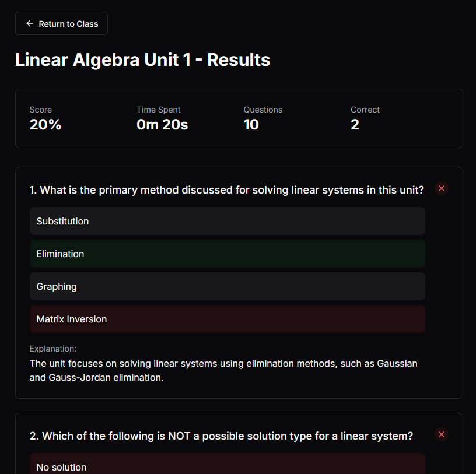476x474 pixels.
Task: Click the red X mark on question 2
Action: [442, 434]
